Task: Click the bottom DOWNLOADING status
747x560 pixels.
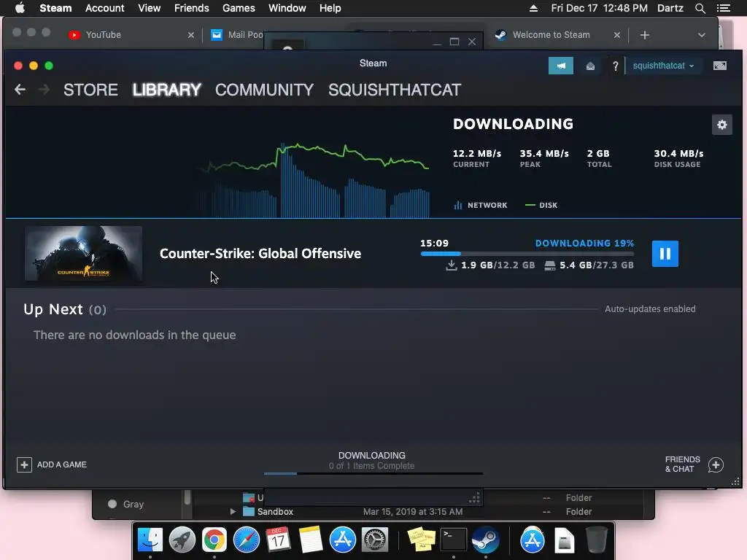Action: tap(371, 456)
